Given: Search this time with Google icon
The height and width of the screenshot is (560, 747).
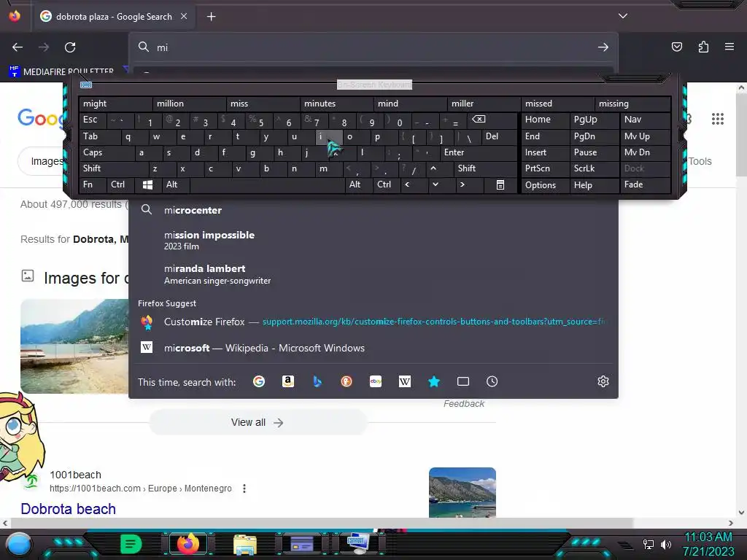Looking at the screenshot, I should 259,381.
